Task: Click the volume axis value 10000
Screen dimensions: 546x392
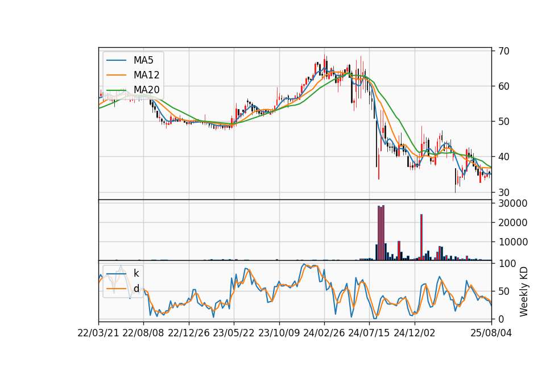Action: [512, 242]
